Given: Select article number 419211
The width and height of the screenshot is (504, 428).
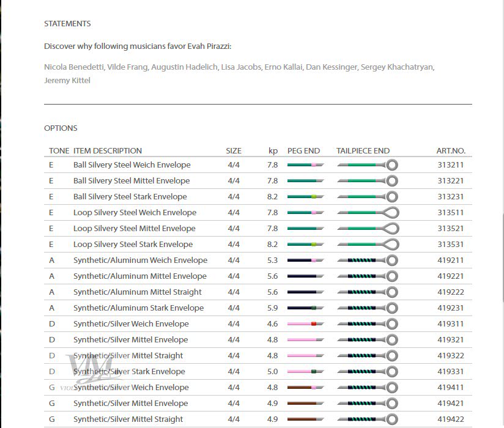Looking at the screenshot, I should pyautogui.click(x=451, y=260).
